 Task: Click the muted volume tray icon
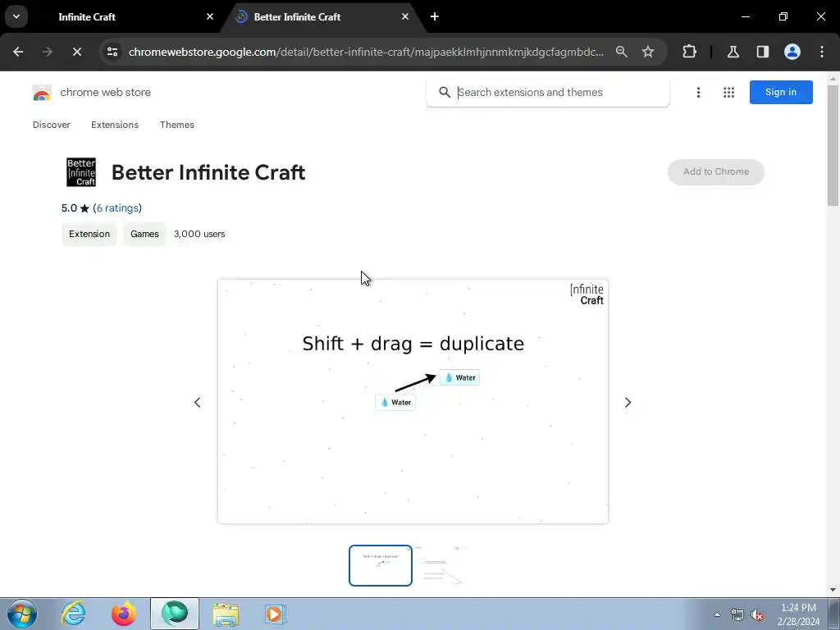click(x=757, y=614)
